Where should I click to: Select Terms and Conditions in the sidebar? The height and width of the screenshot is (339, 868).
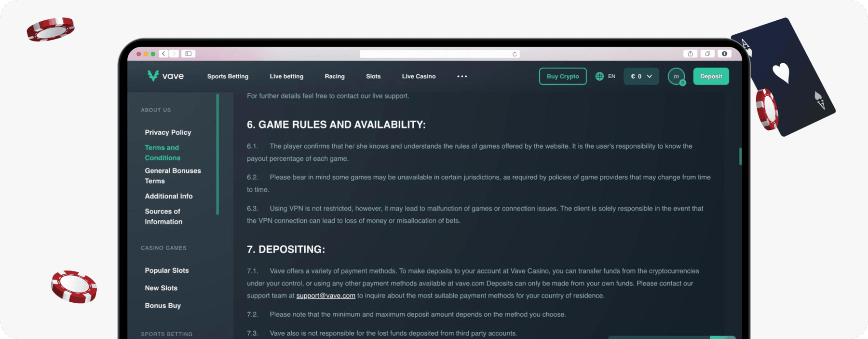tap(163, 153)
